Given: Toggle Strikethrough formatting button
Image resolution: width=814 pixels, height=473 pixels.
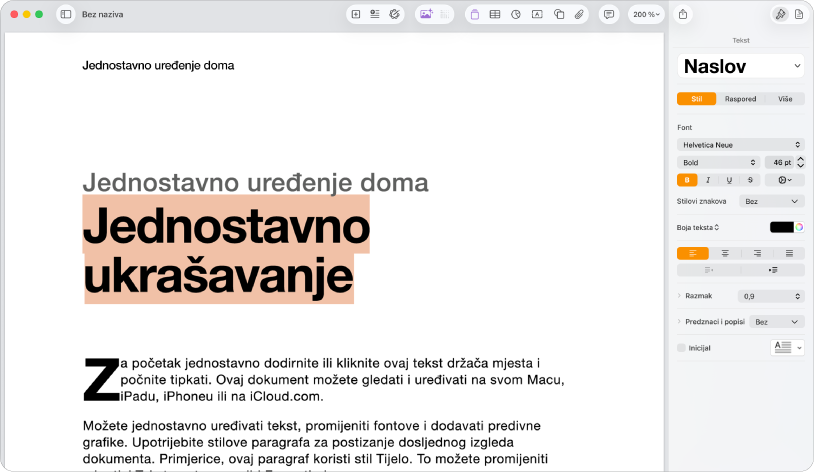Looking at the screenshot, I should [x=750, y=180].
